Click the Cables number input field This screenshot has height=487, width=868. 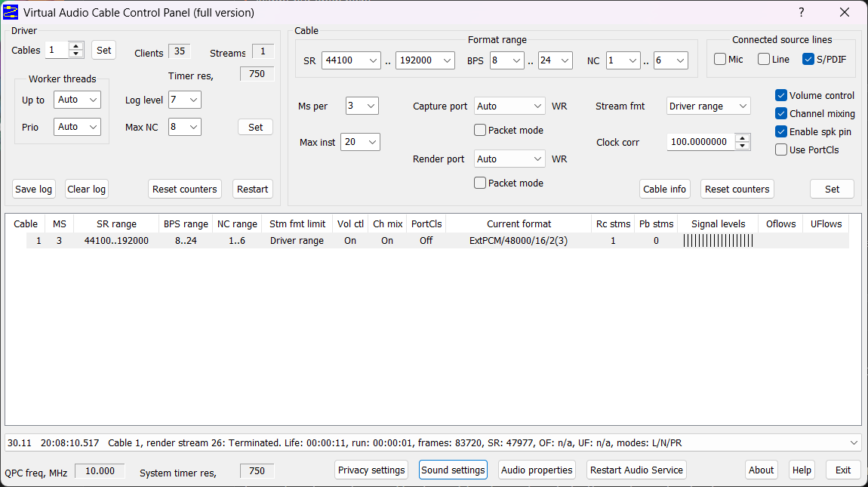[x=57, y=50]
